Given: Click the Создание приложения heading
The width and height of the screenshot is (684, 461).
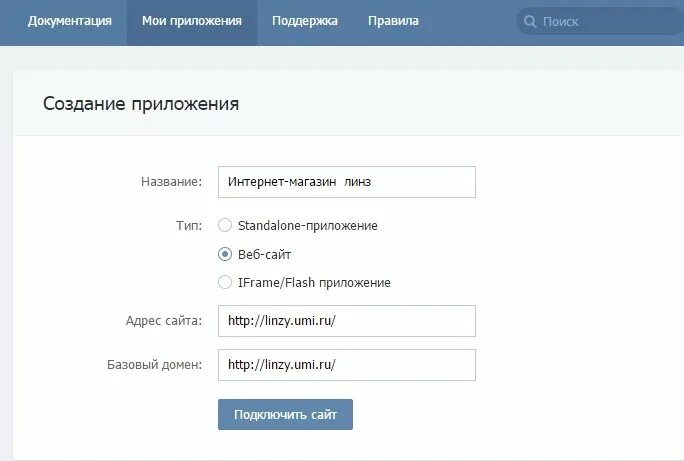Looking at the screenshot, I should (x=141, y=104).
